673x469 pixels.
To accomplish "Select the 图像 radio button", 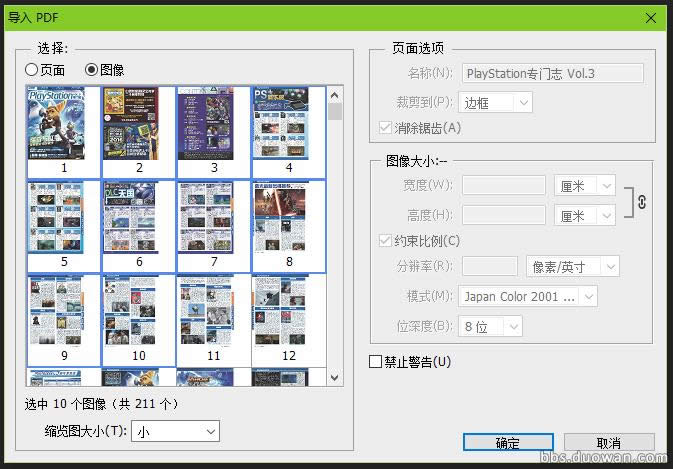I will tap(92, 70).
